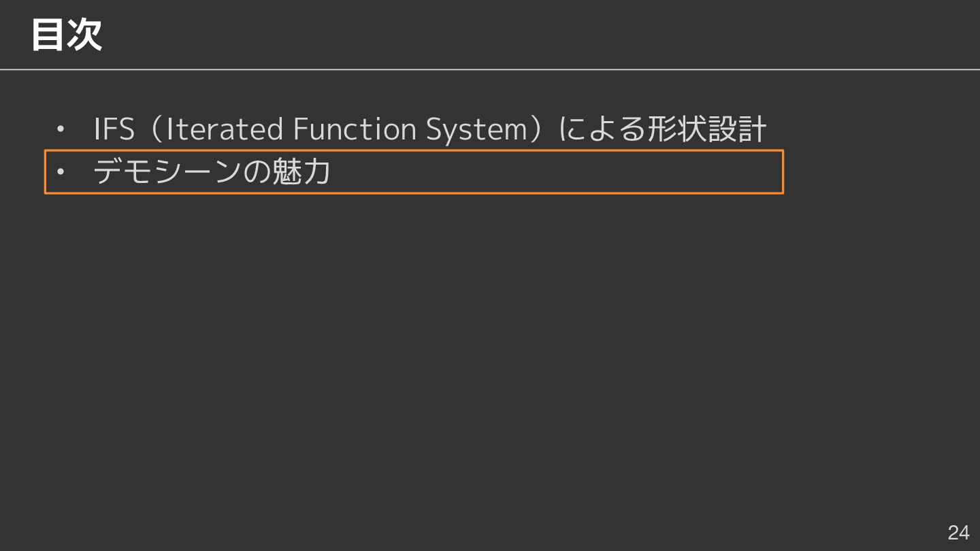Click empty space inside orange highlight box
This screenshot has height=551, width=980.
(x=558, y=172)
